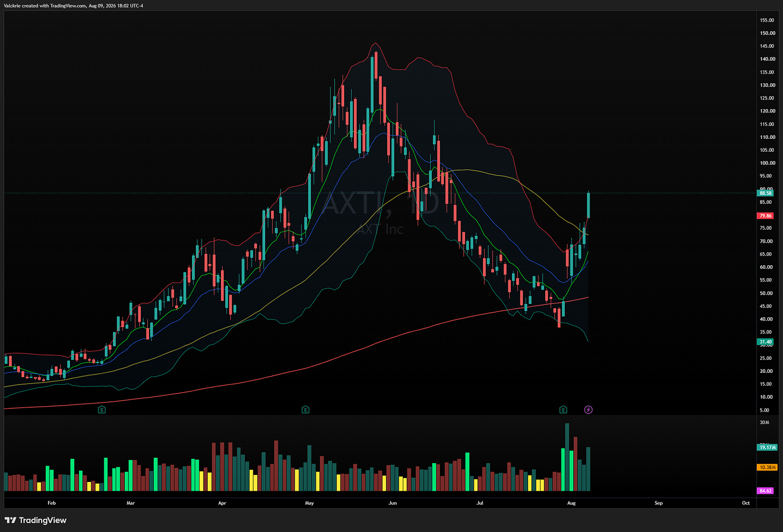Click the 65.00 price axis label

coord(766,254)
